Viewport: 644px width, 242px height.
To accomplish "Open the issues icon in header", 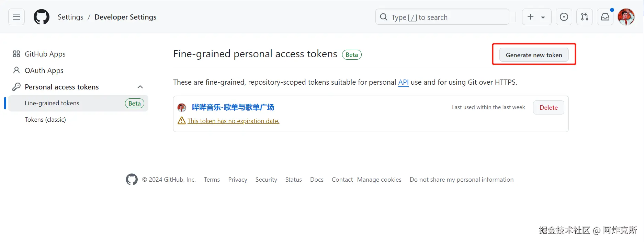I will point(564,17).
